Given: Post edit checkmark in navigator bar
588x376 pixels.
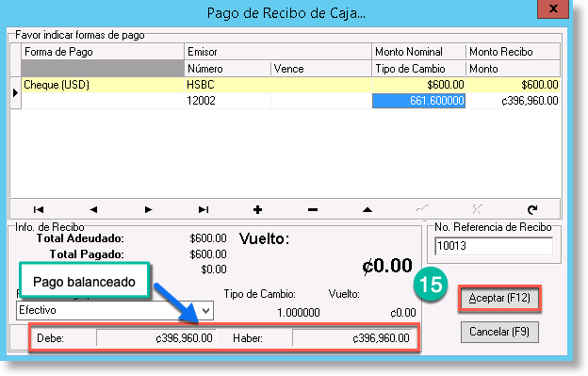Looking at the screenshot, I should click(422, 209).
